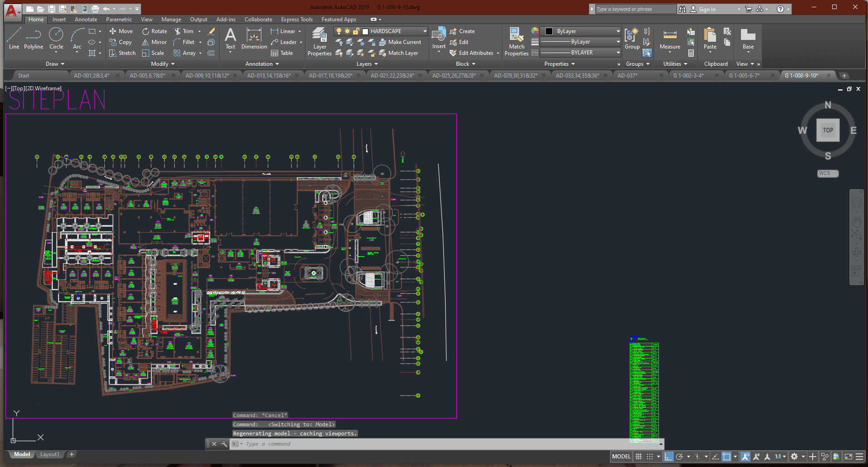Toggle Ortho mode in status bar
Image resolution: width=868 pixels, height=467 pixels.
click(668, 457)
